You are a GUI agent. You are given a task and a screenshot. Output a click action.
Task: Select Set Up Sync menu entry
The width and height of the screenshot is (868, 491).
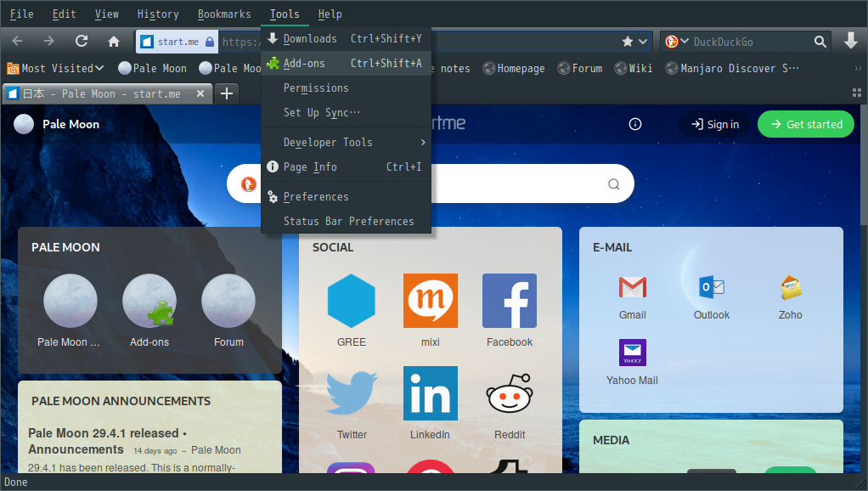tap(346, 112)
